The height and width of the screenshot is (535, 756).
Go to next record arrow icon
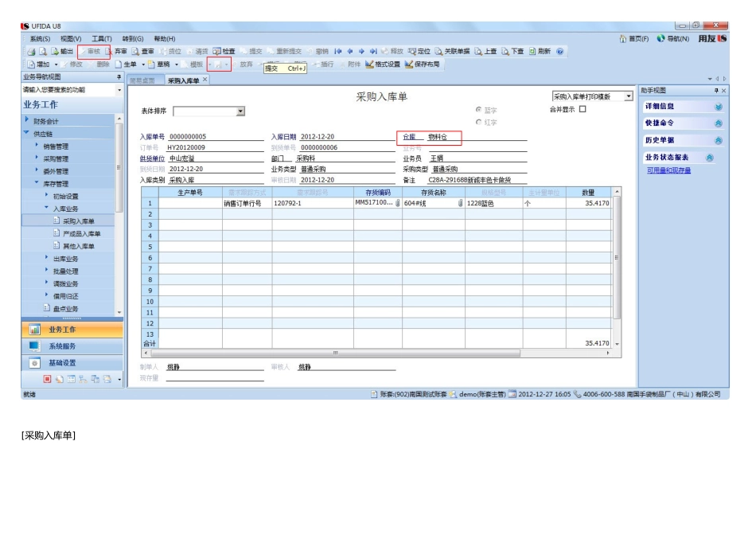click(361, 51)
